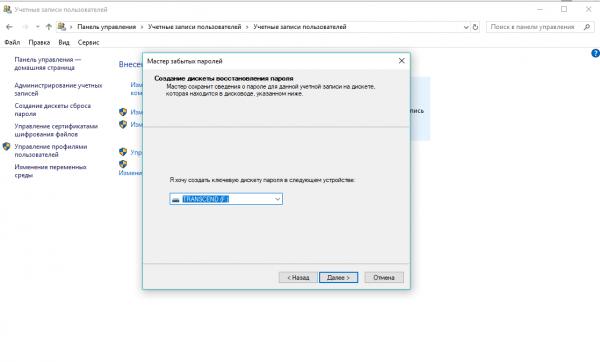The height and width of the screenshot is (362, 600).
Task: Open the Файл menu
Action: (12, 42)
